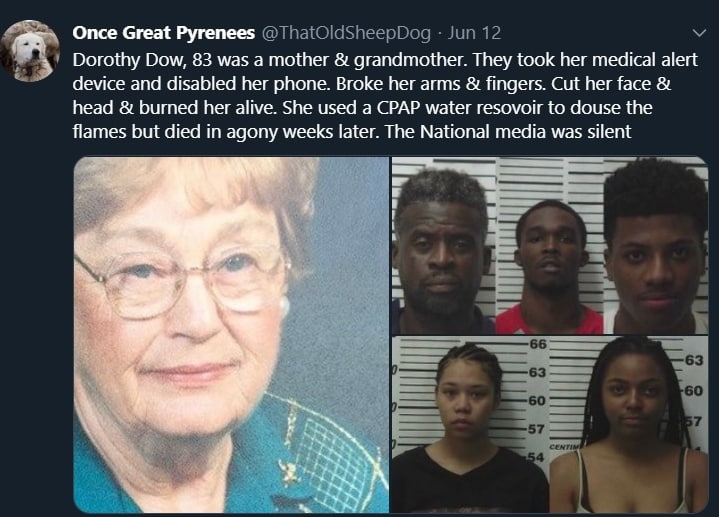719x517 pixels.
Task: Click the eyeglasses in the portrait photo
Action: (183, 280)
